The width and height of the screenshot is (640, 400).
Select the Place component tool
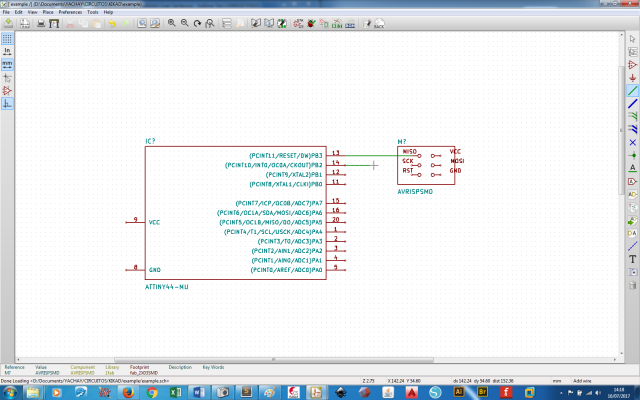[632, 65]
